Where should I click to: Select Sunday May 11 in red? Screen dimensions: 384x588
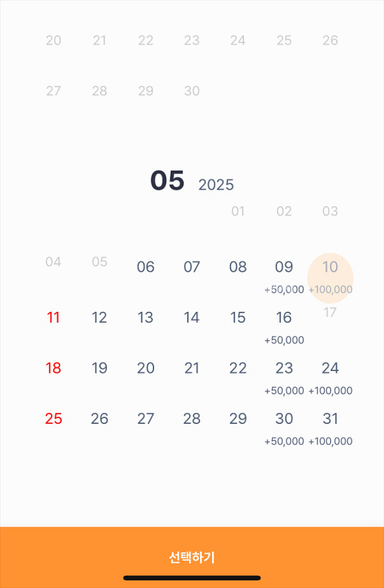[53, 318]
